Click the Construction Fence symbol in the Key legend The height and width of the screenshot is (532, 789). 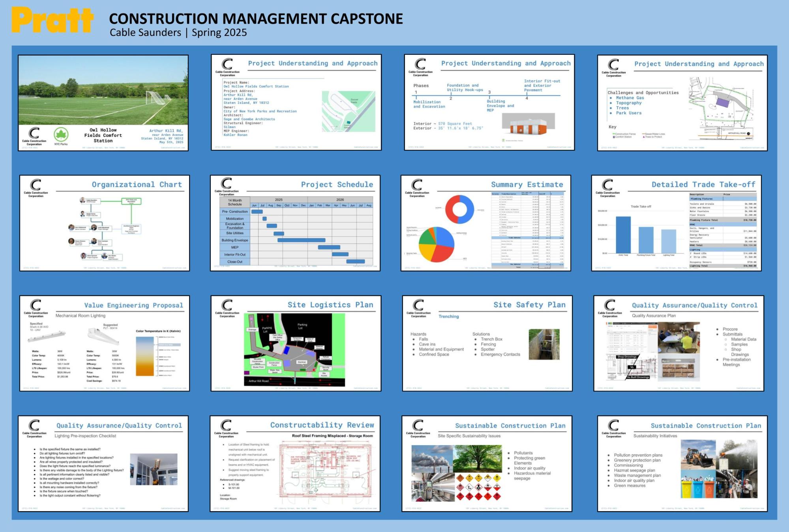tap(614, 134)
